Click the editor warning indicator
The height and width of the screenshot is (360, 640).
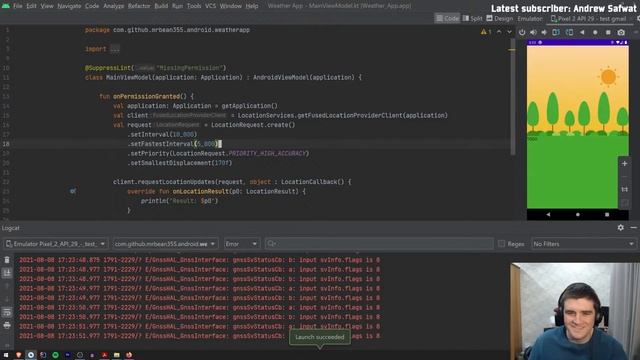pyautogui.click(x=486, y=32)
